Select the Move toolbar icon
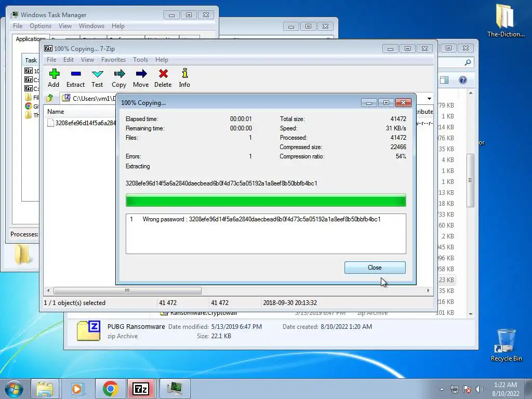Viewport: 532px width, 399px height. pyautogui.click(x=141, y=78)
